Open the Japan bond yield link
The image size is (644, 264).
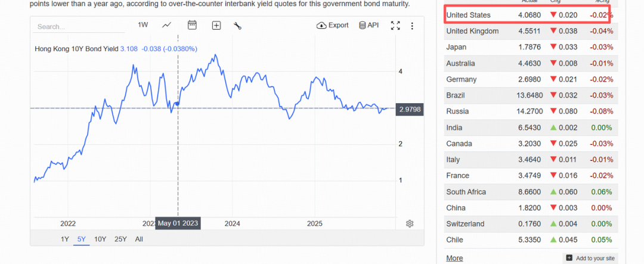coord(456,47)
